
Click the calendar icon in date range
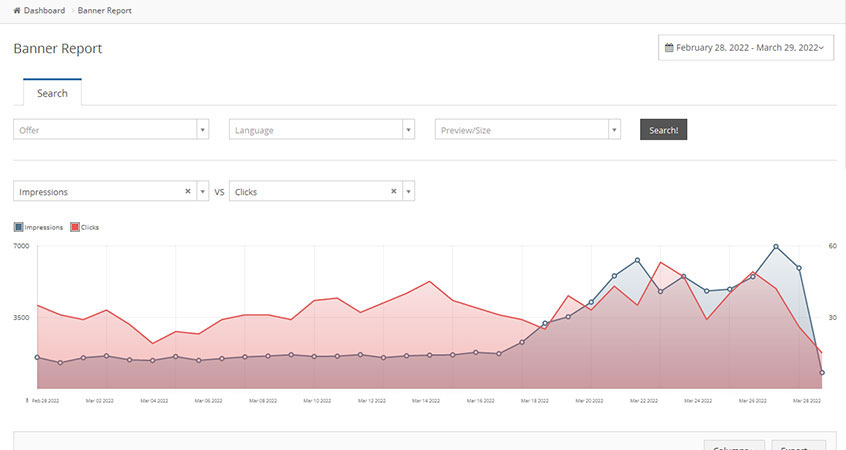pyautogui.click(x=670, y=48)
